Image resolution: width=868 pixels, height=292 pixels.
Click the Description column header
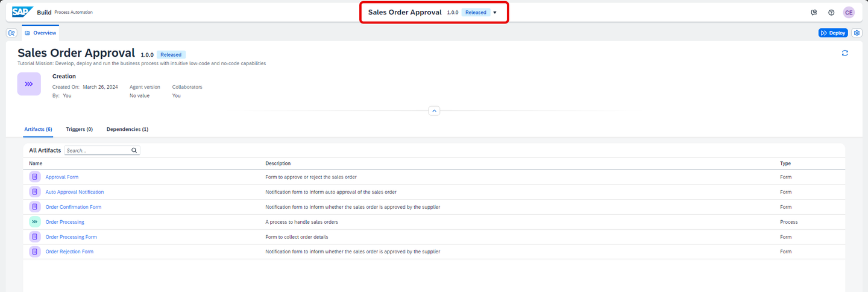(278, 163)
